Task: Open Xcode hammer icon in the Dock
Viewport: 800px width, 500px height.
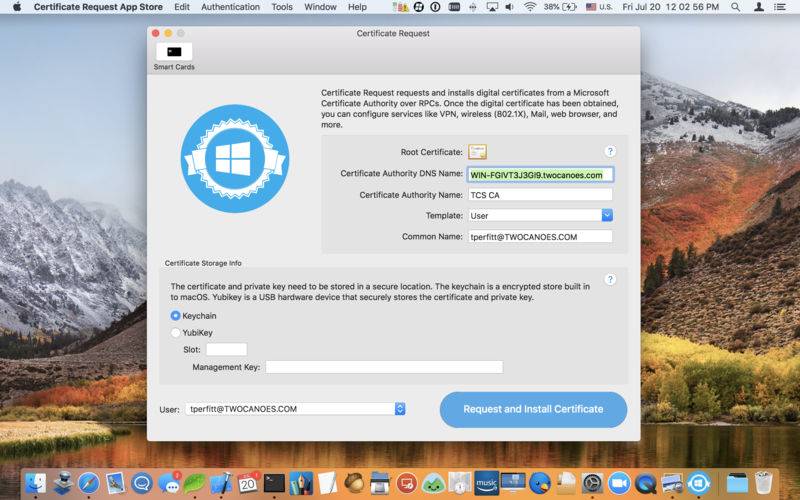Action: (x=221, y=483)
